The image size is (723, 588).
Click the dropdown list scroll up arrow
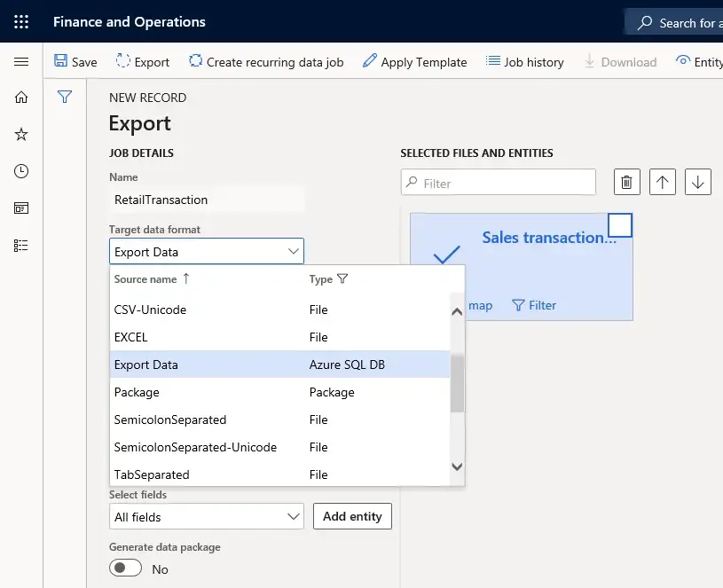tap(457, 312)
